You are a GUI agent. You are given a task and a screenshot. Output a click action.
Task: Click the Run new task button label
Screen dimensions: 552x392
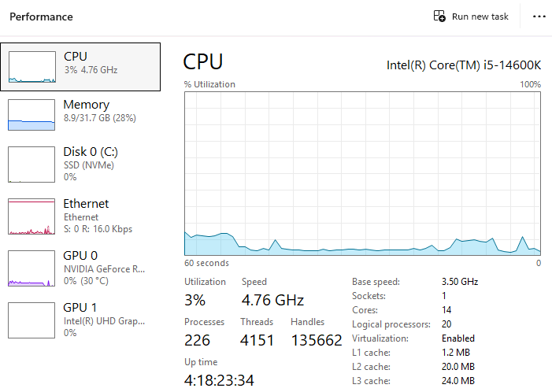coord(480,17)
